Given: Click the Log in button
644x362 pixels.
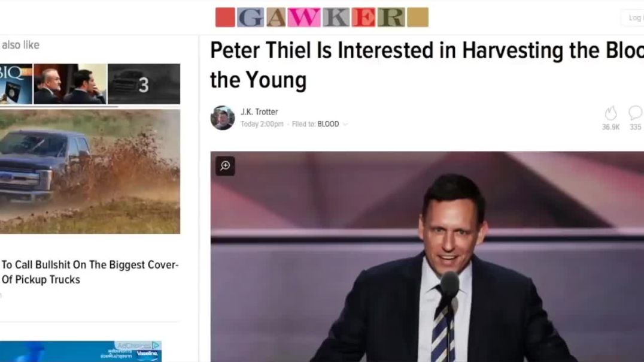Looking at the screenshot, I should 634,18.
